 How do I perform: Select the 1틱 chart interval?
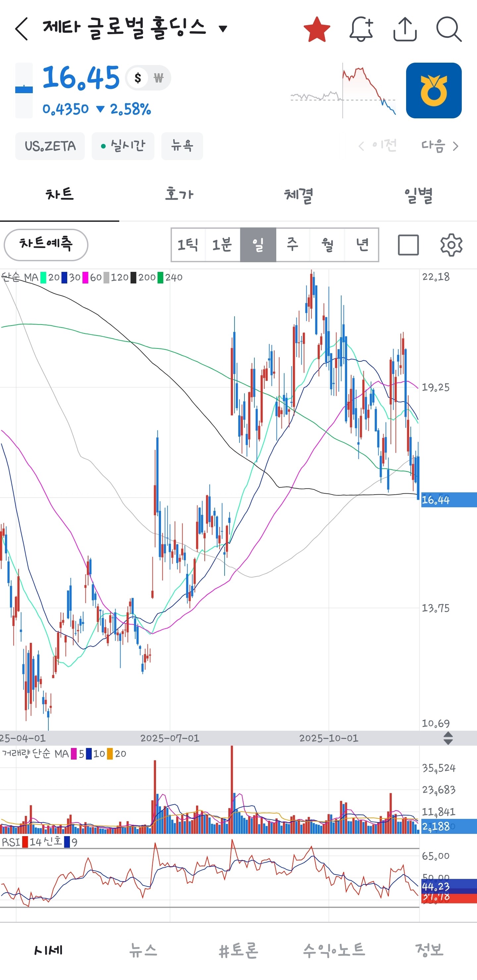pyautogui.click(x=188, y=245)
